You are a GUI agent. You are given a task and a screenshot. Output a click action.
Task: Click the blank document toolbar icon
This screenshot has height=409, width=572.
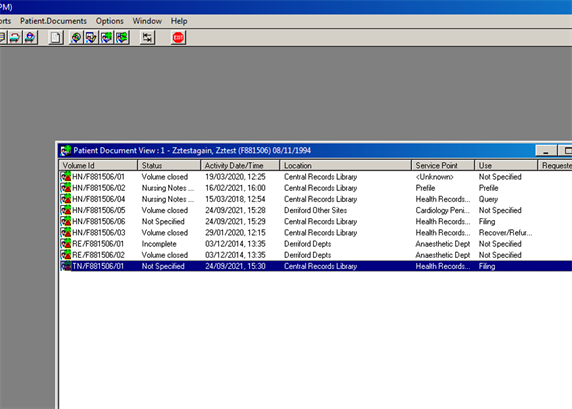tap(56, 38)
